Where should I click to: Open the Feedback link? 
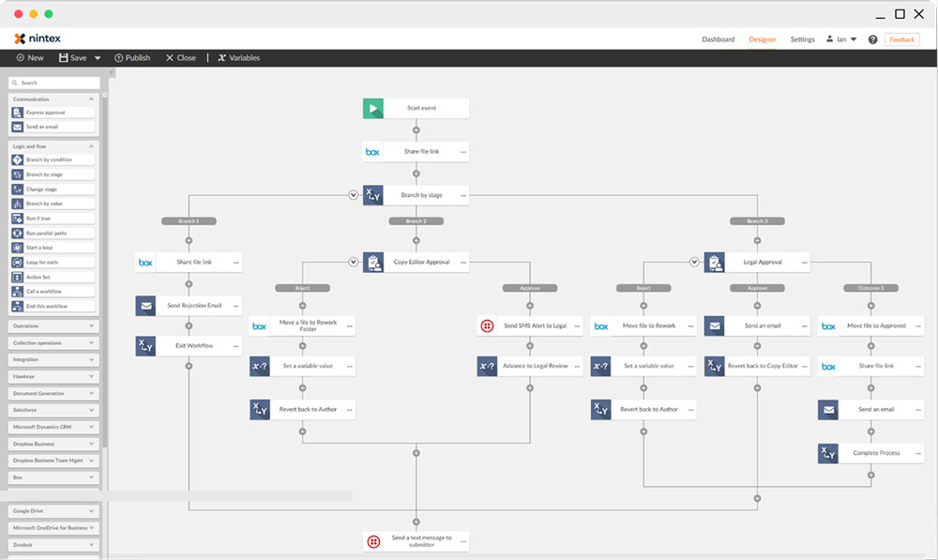(x=901, y=39)
